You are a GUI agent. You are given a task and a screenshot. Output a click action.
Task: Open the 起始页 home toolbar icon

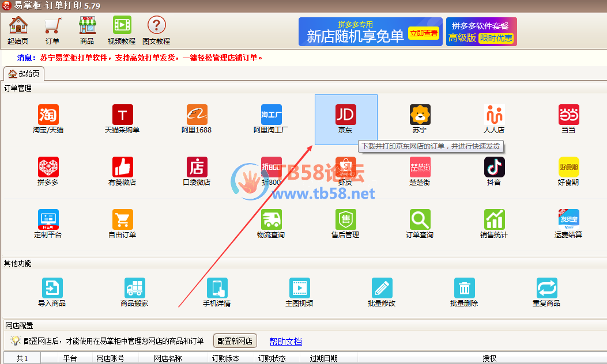(18, 30)
